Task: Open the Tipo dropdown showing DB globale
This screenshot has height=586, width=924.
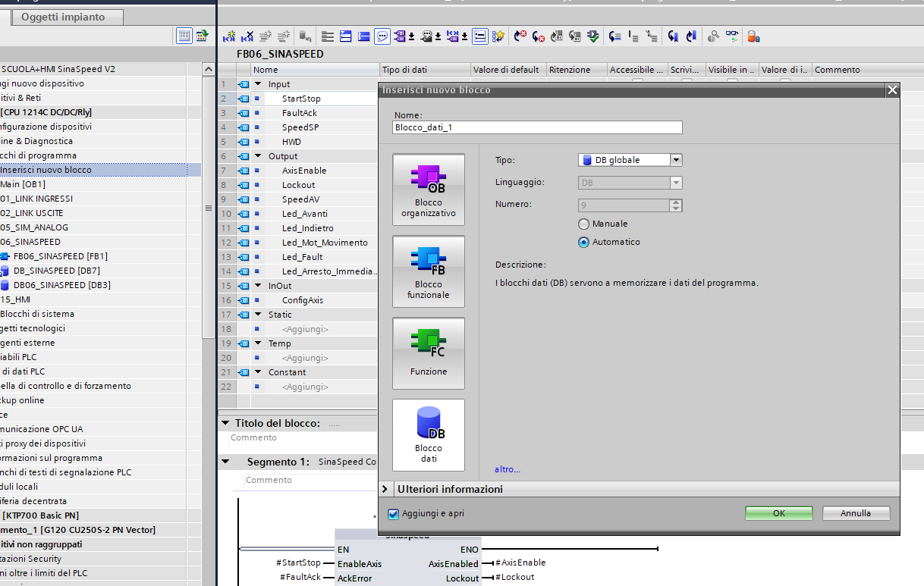Action: pyautogui.click(x=676, y=160)
